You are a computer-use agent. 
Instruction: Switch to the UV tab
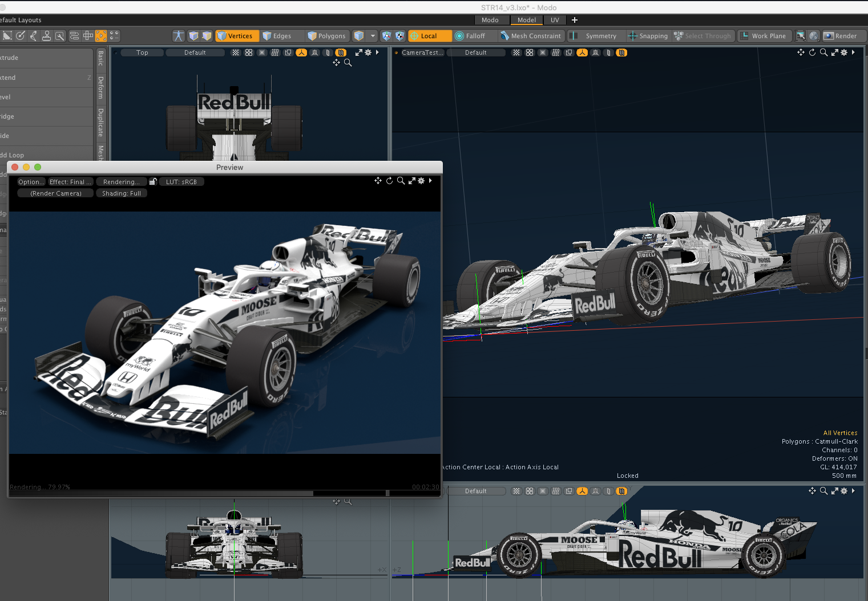click(555, 20)
